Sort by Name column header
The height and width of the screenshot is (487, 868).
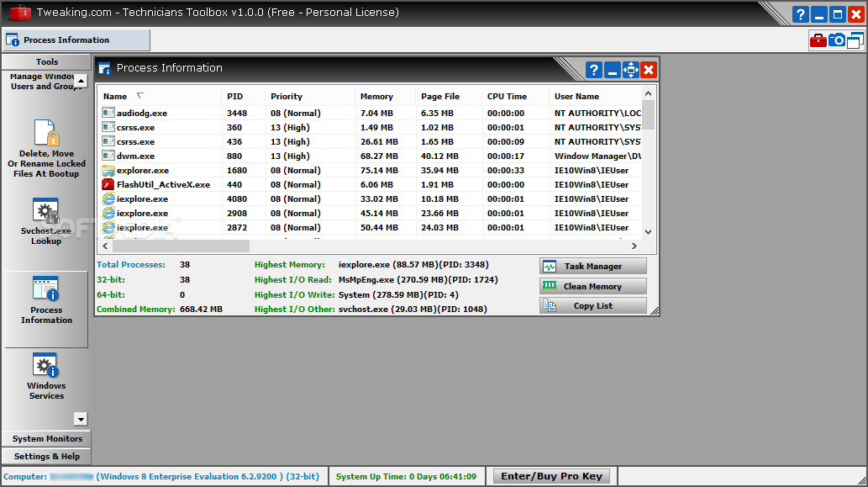pos(160,97)
